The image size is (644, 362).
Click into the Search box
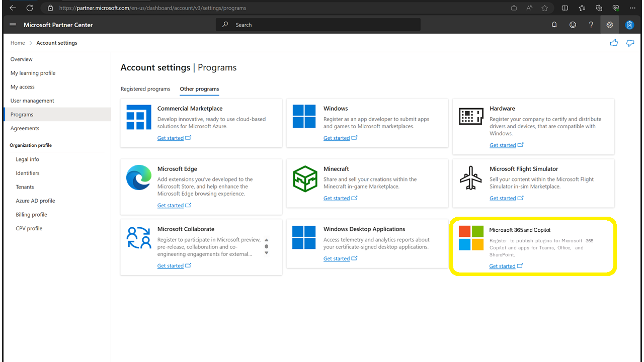[x=318, y=25]
